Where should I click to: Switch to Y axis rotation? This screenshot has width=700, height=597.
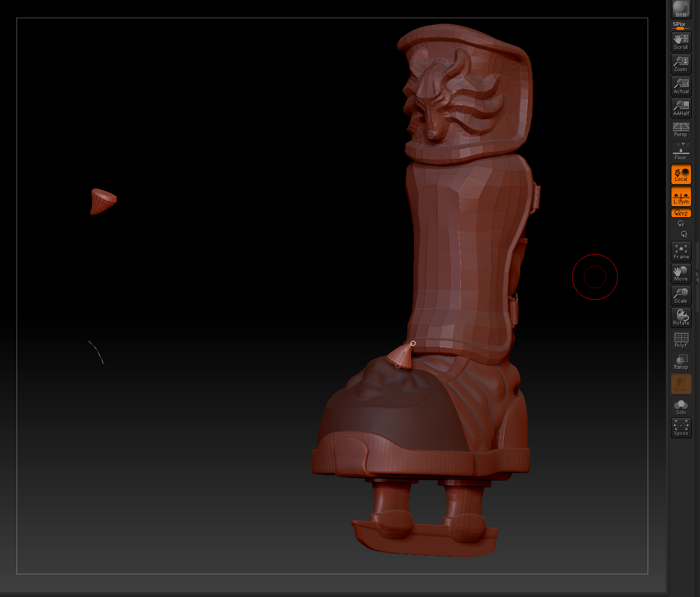681,224
